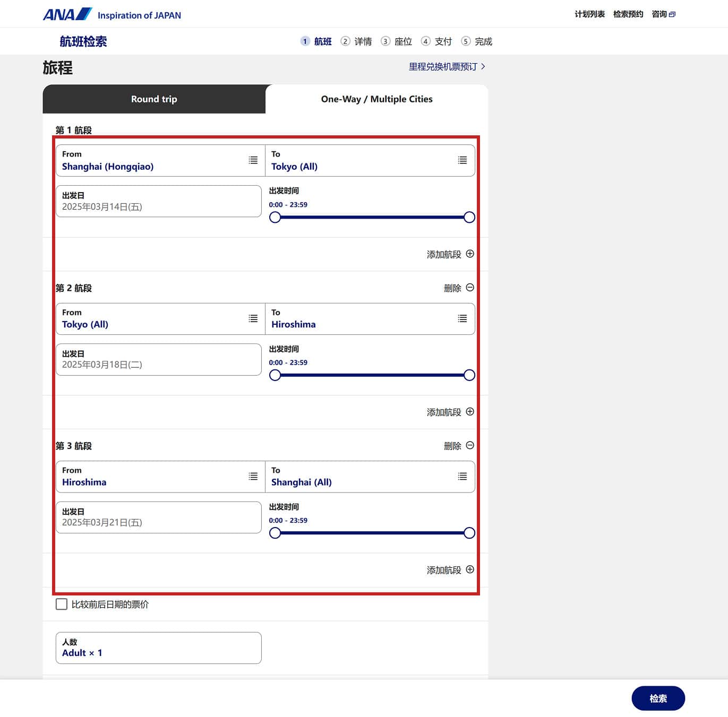Open segment 3 departure date 2025年03月21日 picker
The image size is (728, 717).
pyautogui.click(x=158, y=517)
